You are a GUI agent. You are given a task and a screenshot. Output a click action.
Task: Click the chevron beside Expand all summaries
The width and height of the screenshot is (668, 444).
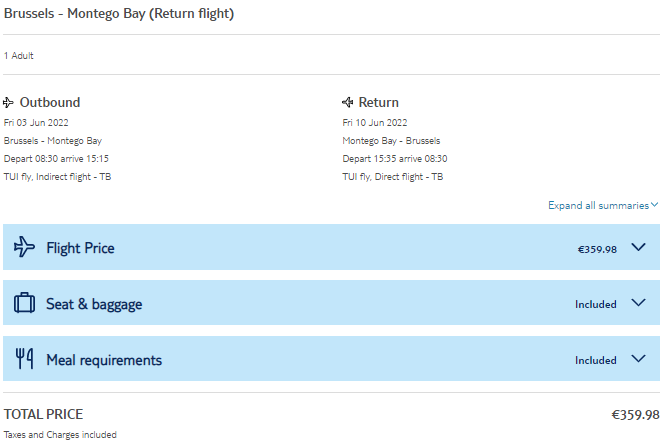[654, 205]
